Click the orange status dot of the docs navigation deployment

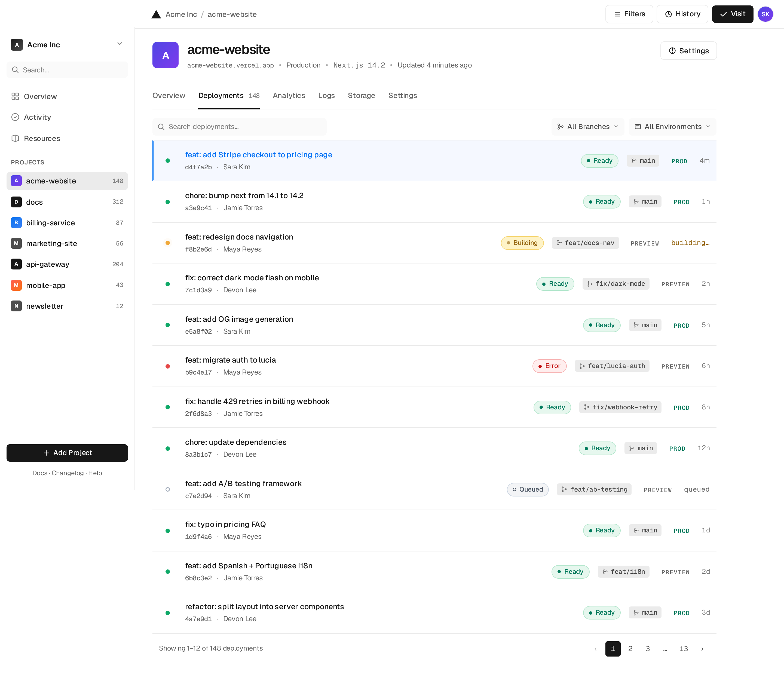coord(168,243)
